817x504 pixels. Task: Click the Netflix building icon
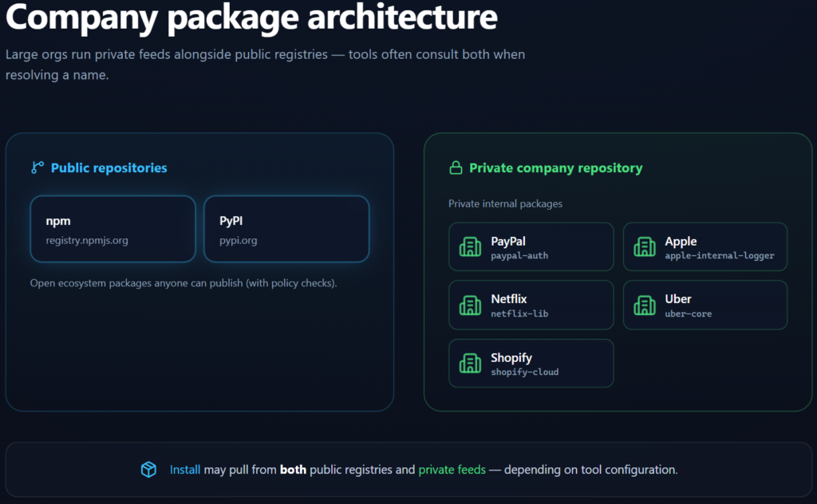pos(470,305)
